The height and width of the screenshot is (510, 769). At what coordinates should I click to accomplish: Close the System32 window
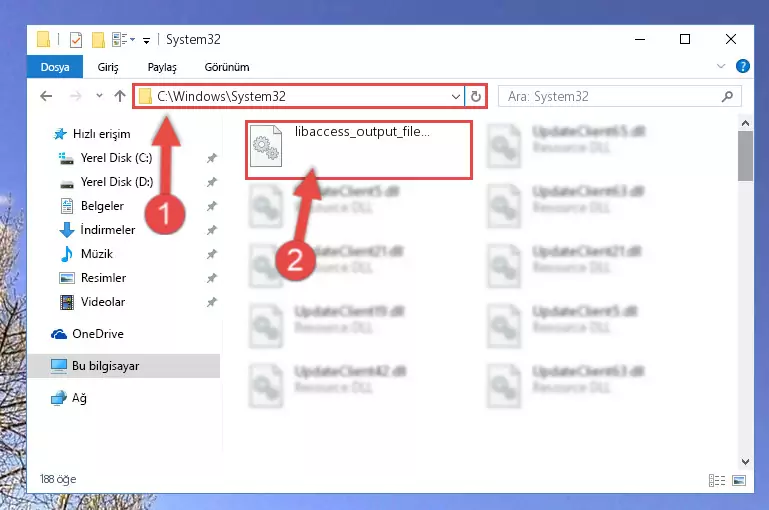[731, 39]
